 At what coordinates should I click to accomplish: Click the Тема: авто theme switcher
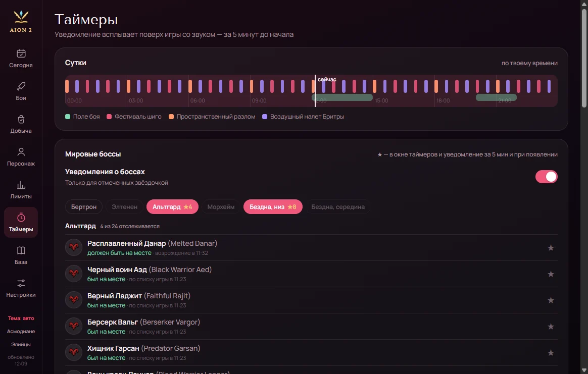21,318
